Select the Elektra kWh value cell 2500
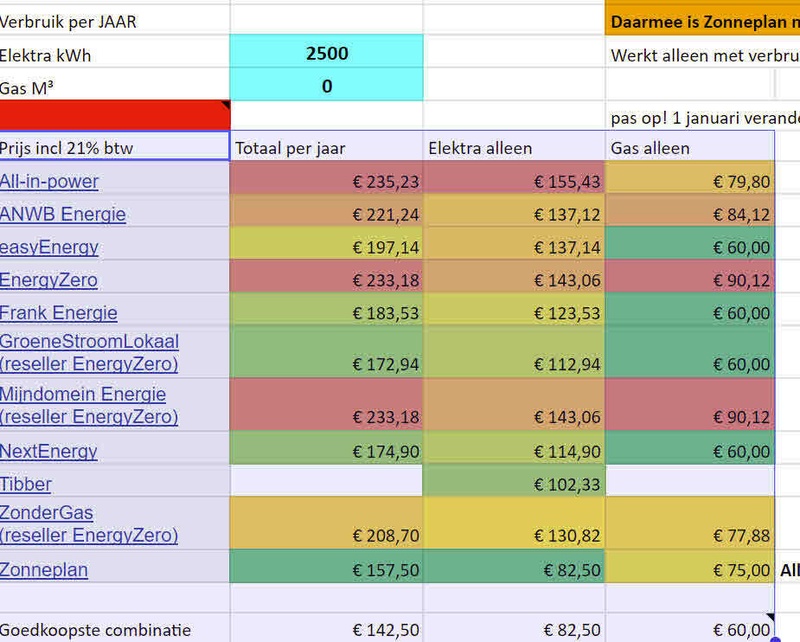The image size is (800, 642). [327, 54]
